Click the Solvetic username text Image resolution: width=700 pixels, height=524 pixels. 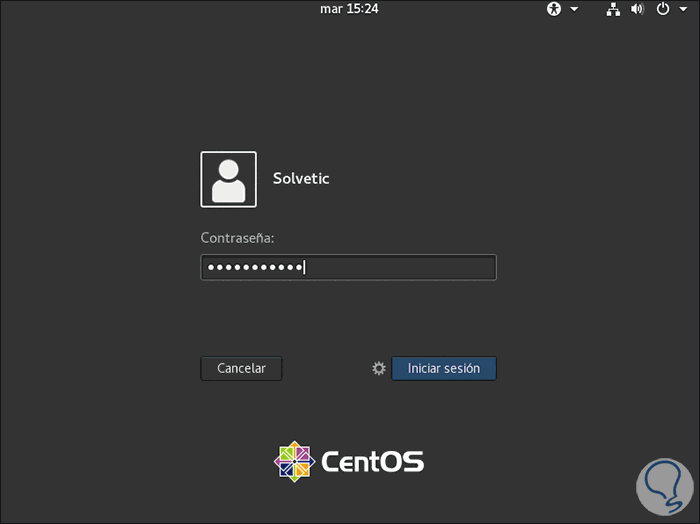tap(301, 179)
